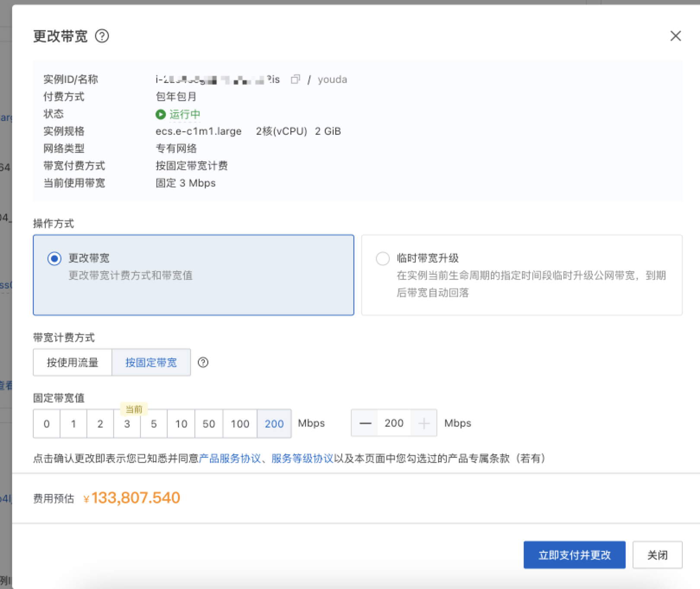700x589 pixels.
Task: Increase bandwidth with the plus button
Action: (424, 423)
